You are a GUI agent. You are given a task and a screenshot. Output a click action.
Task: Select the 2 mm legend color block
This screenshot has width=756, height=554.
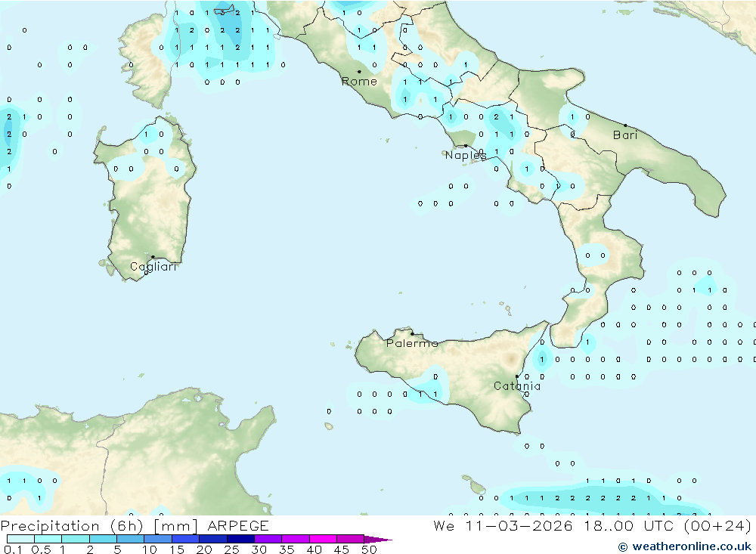tap(103, 539)
